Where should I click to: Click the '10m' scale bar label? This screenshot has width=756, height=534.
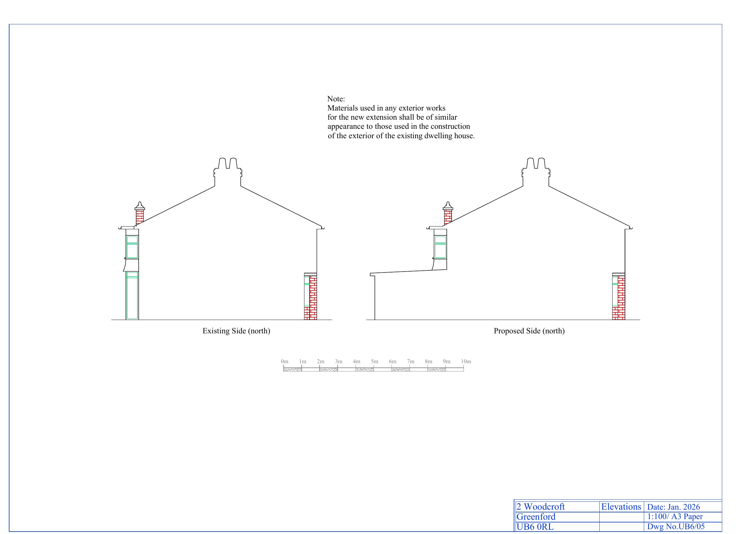point(466,361)
